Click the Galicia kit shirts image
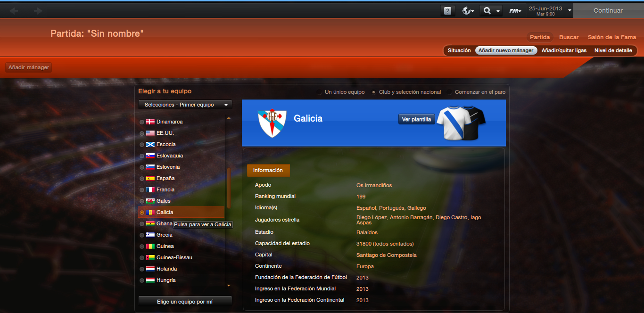Screen dimensions: 644x313 pos(461,123)
